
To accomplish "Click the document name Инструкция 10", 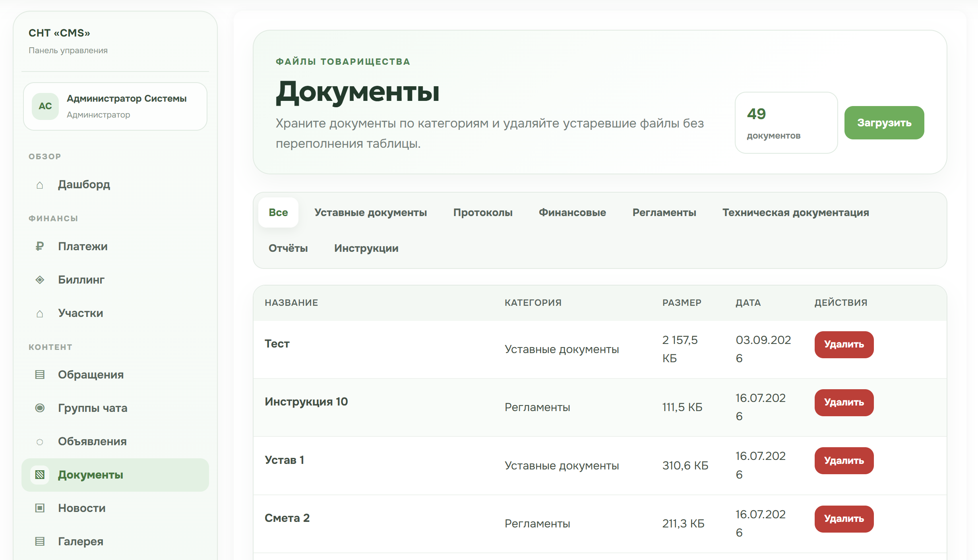I will (306, 402).
